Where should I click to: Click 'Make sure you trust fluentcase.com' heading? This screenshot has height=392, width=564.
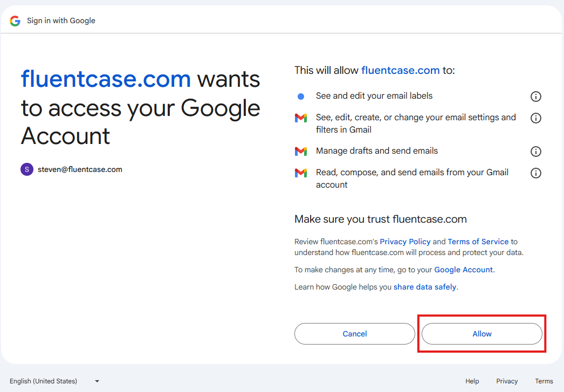[381, 219]
